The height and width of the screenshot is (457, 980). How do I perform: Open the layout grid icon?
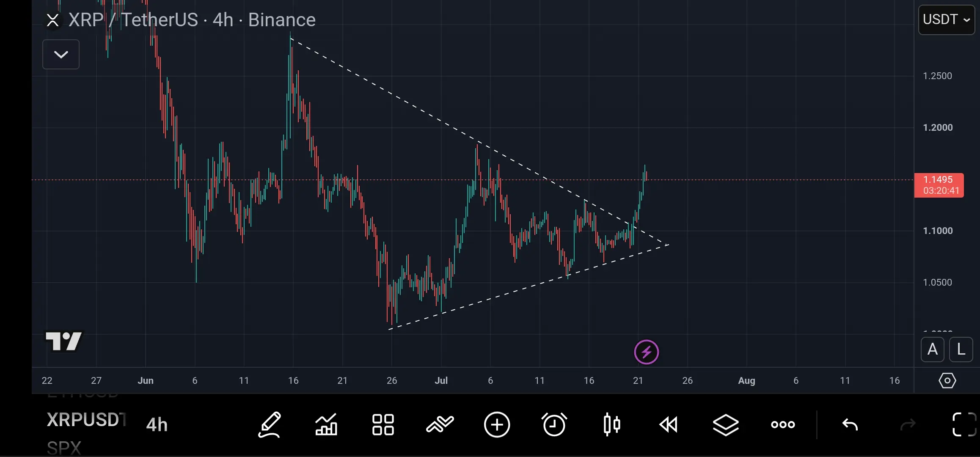point(383,424)
